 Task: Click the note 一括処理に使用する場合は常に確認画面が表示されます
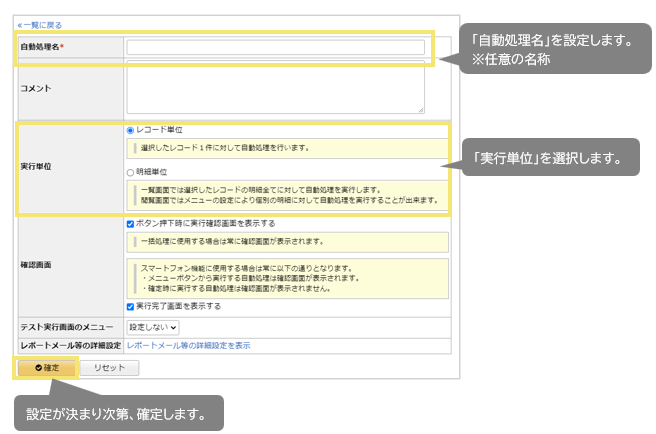click(x=287, y=242)
